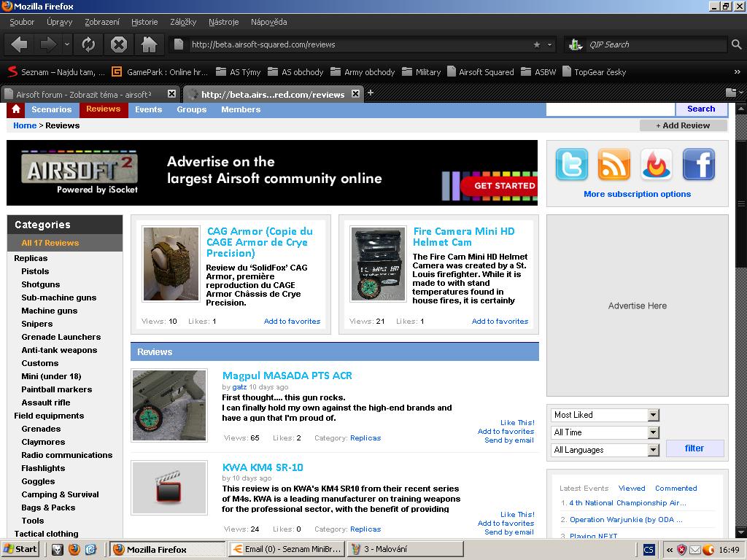Open the Windows Start button

coord(20,549)
